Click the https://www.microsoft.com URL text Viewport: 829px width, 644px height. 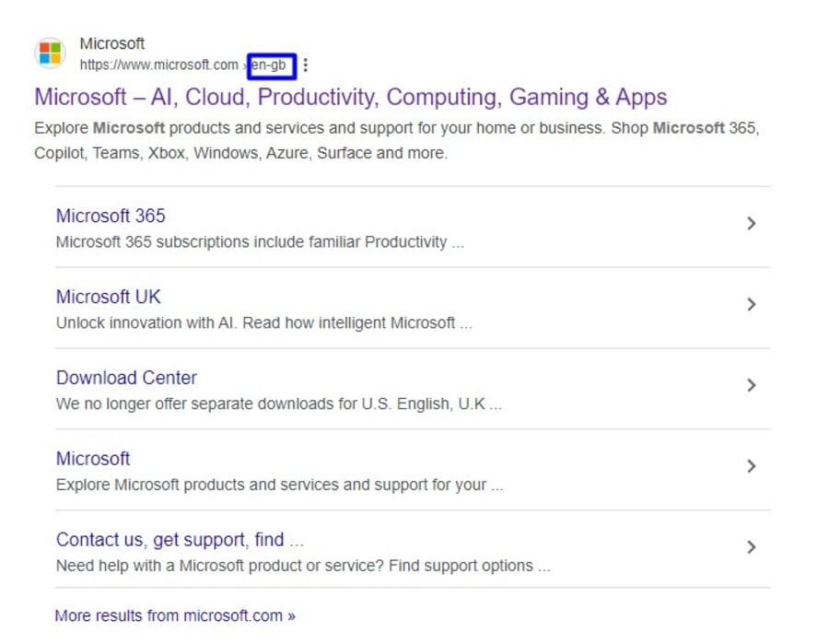pyautogui.click(x=158, y=65)
